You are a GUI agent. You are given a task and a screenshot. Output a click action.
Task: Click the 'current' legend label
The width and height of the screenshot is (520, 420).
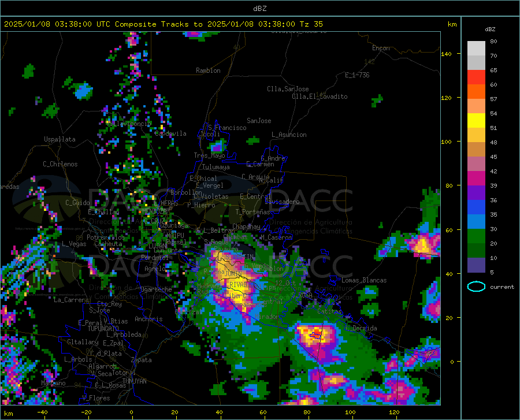click(502, 287)
